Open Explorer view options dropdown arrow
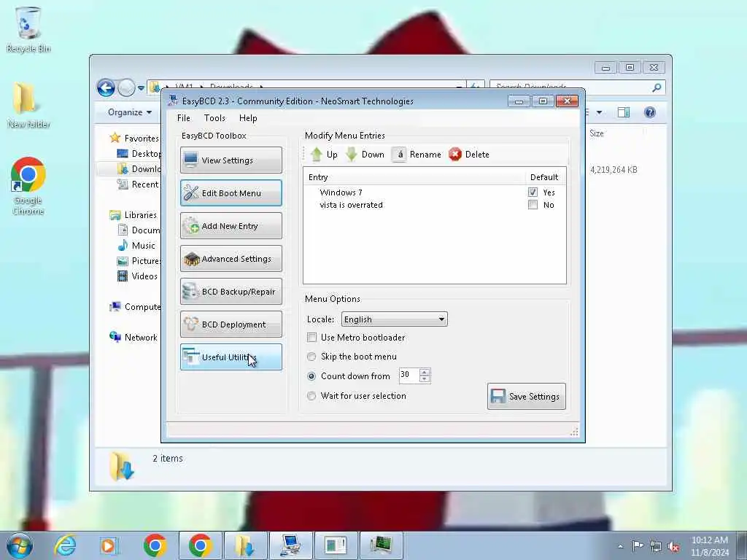 click(600, 112)
